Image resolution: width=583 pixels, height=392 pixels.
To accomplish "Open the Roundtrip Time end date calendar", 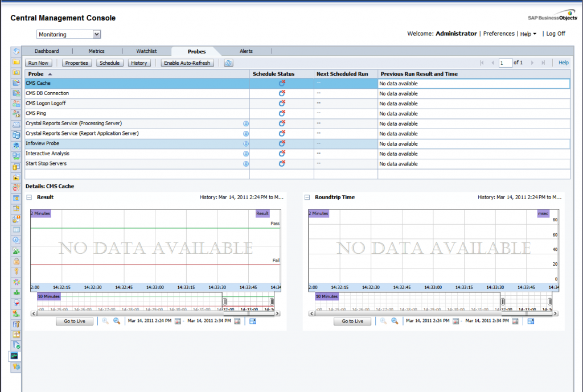I will click(x=515, y=321).
